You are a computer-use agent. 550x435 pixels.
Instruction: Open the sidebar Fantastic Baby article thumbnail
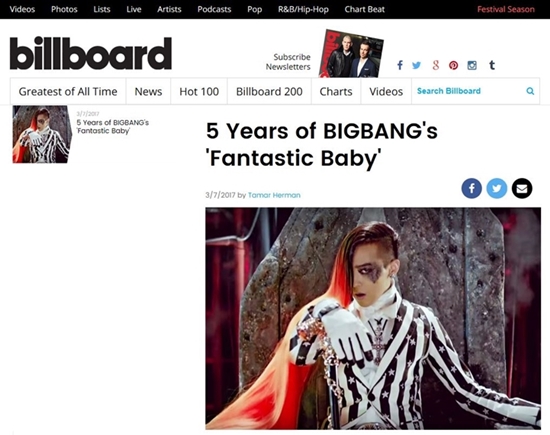(42, 134)
